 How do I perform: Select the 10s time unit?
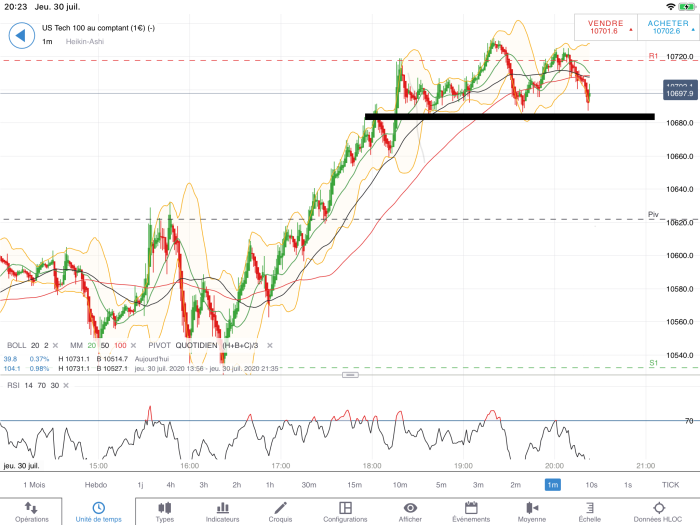(592, 485)
